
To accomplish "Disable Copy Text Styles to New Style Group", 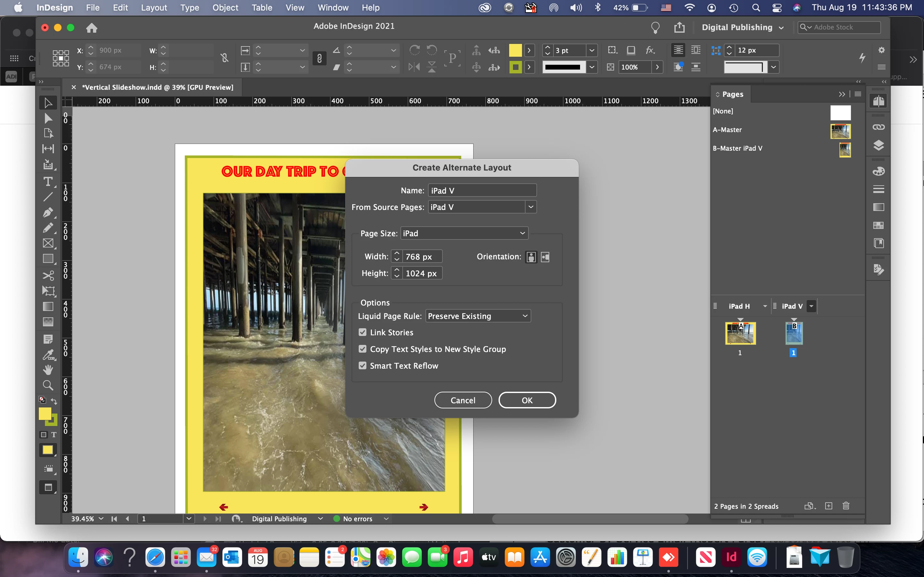I will [x=363, y=349].
